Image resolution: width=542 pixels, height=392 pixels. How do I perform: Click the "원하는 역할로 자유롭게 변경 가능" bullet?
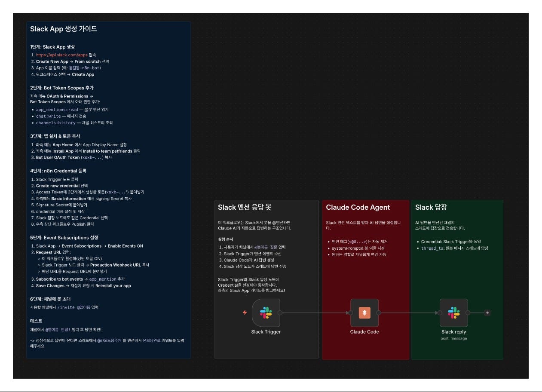(x=359, y=255)
